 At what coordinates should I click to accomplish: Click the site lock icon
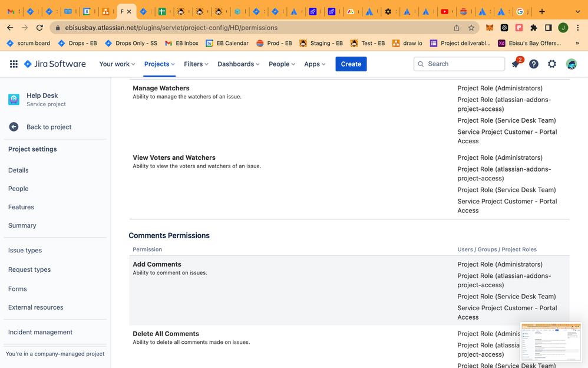(57, 28)
